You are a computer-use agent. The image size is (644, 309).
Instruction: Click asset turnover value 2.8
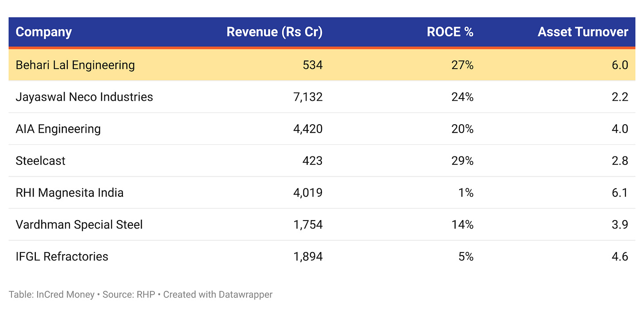620,160
